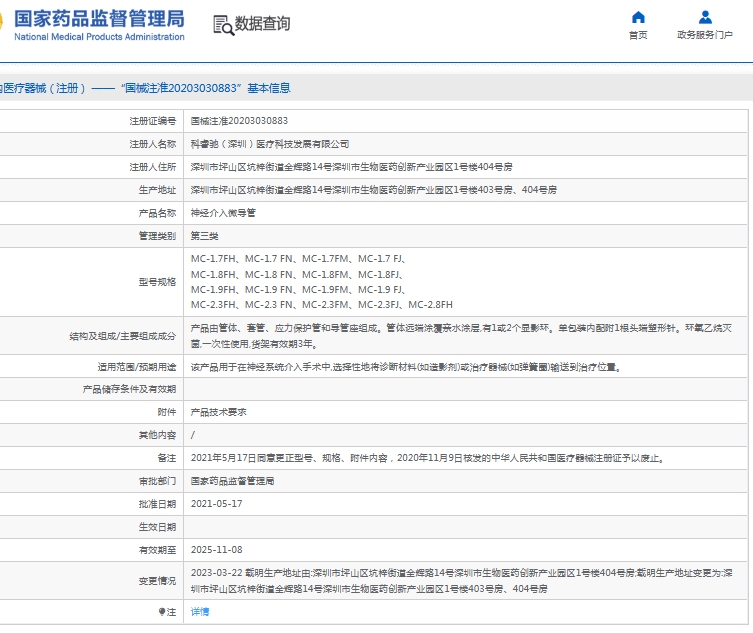This screenshot has height=633, width=753.
Task: Click the 生产地址 address value
Action: (373, 190)
